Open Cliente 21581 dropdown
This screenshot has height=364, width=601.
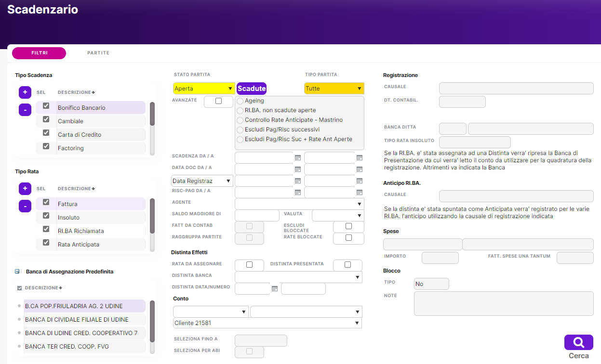(267, 323)
